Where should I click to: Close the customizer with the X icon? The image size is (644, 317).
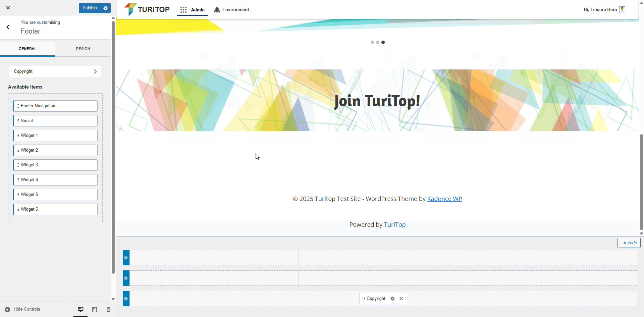8,8
